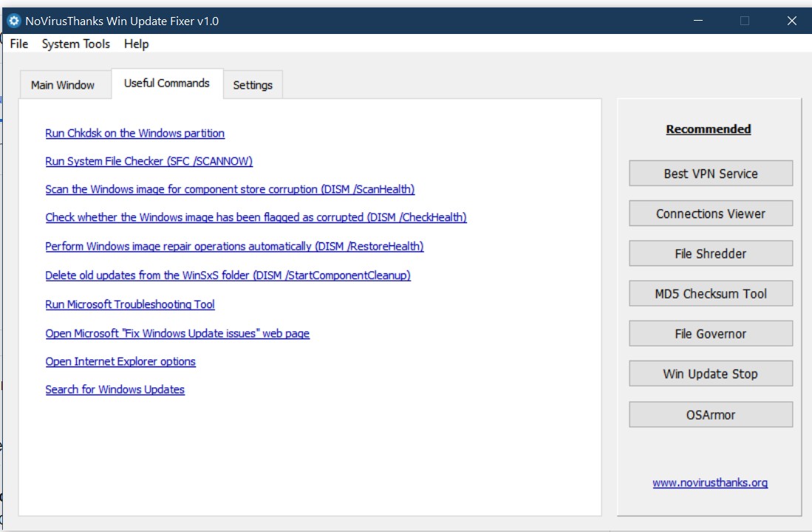The width and height of the screenshot is (812, 532).
Task: Run Chkdsk on the Windows partition
Action: click(134, 133)
